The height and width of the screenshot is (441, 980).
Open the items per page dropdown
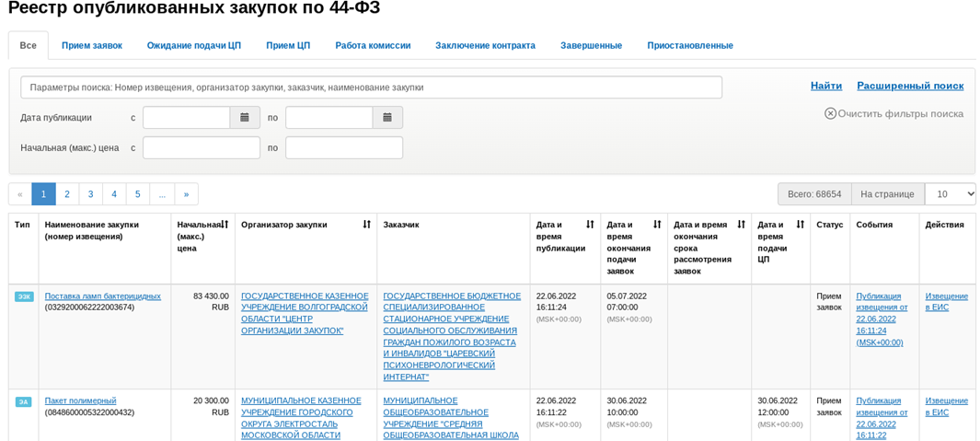tap(950, 194)
